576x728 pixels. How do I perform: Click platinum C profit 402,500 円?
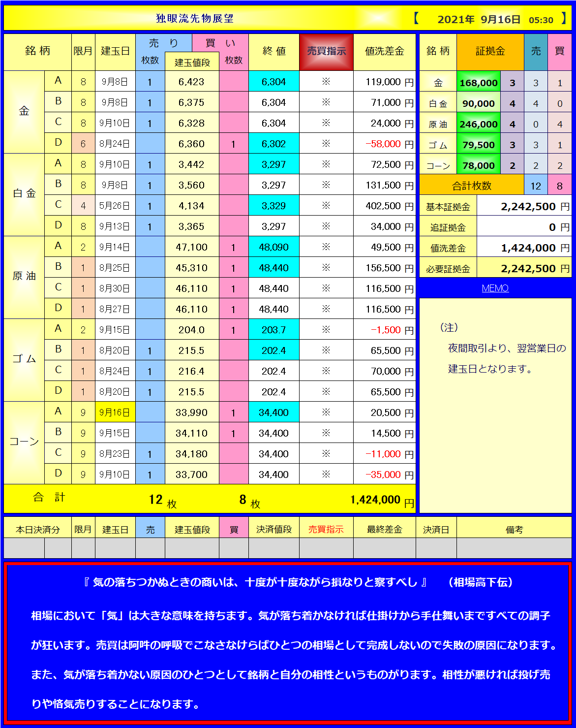click(x=385, y=206)
